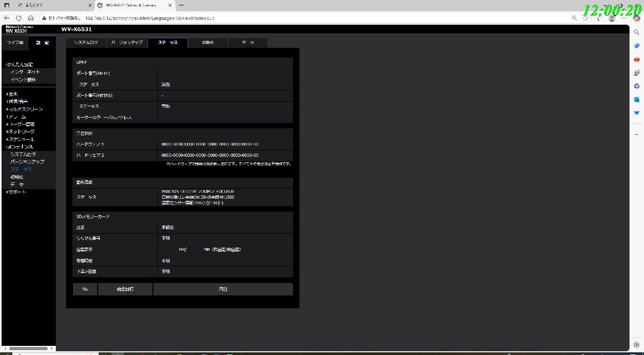Click the シリアル番号 row label
This screenshot has height=355, width=644.
(x=89, y=238)
